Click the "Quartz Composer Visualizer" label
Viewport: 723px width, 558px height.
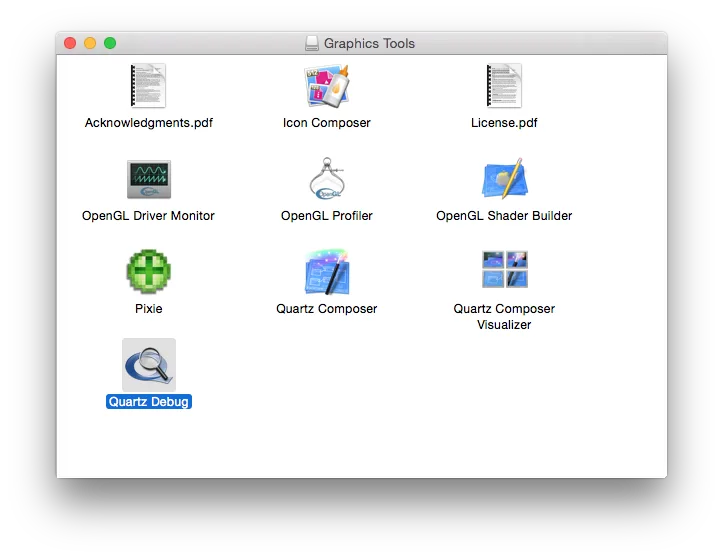click(x=504, y=317)
